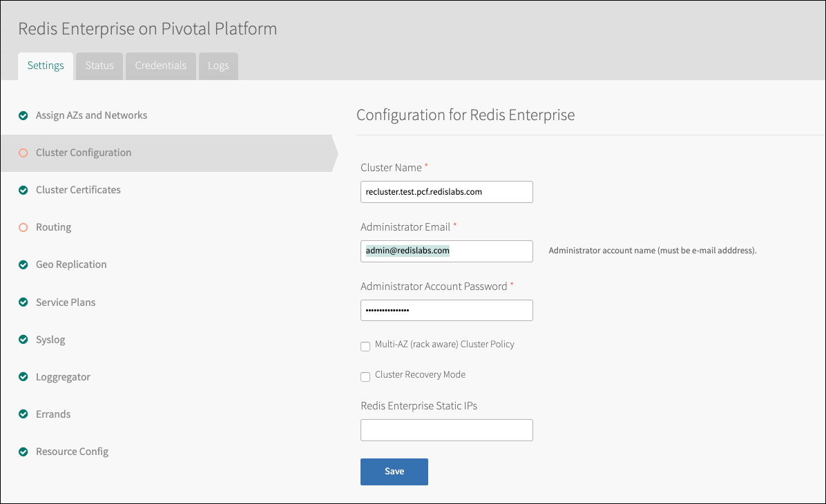Focus the Cluster Name text field
Image resolution: width=826 pixels, height=504 pixels.
click(446, 192)
